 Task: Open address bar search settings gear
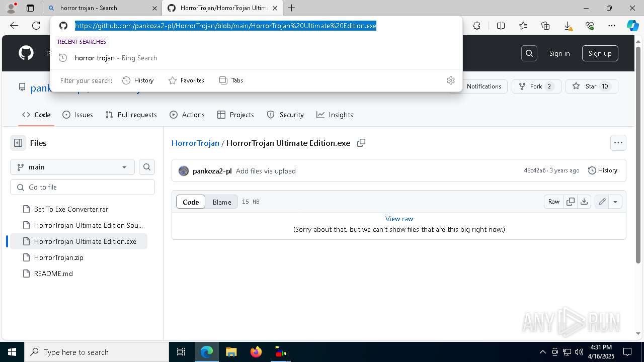[x=451, y=80]
